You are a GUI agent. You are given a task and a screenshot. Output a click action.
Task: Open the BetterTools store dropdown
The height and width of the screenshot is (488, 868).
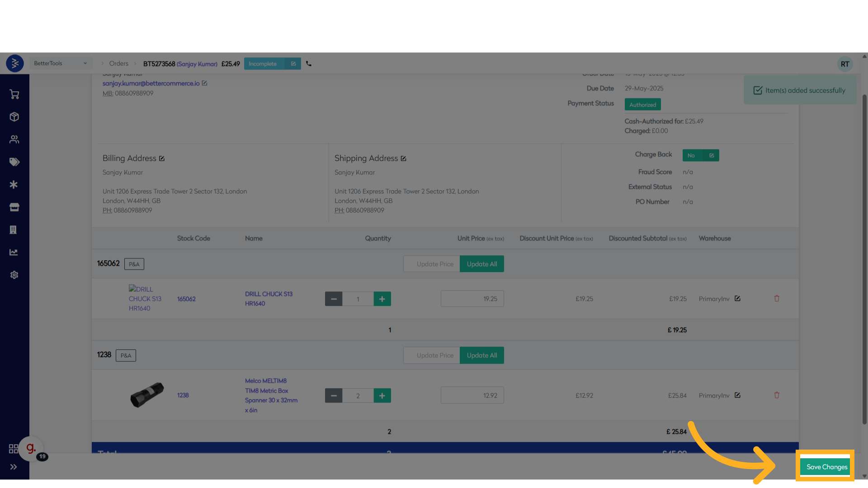(60, 64)
